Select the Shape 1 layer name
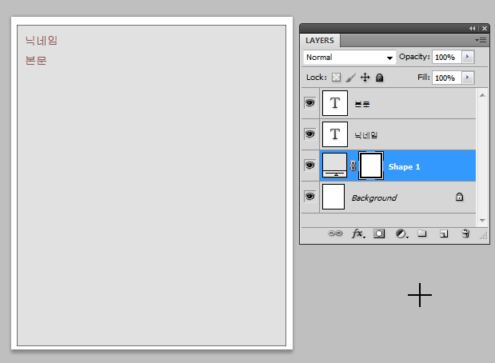Screen dimensions: 495x363 (404, 167)
